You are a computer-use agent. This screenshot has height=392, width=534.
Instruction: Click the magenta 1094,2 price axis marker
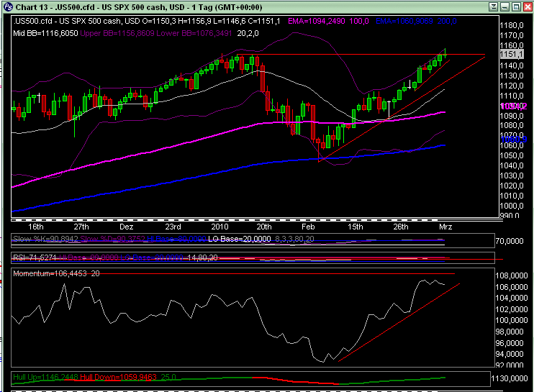[x=514, y=106]
